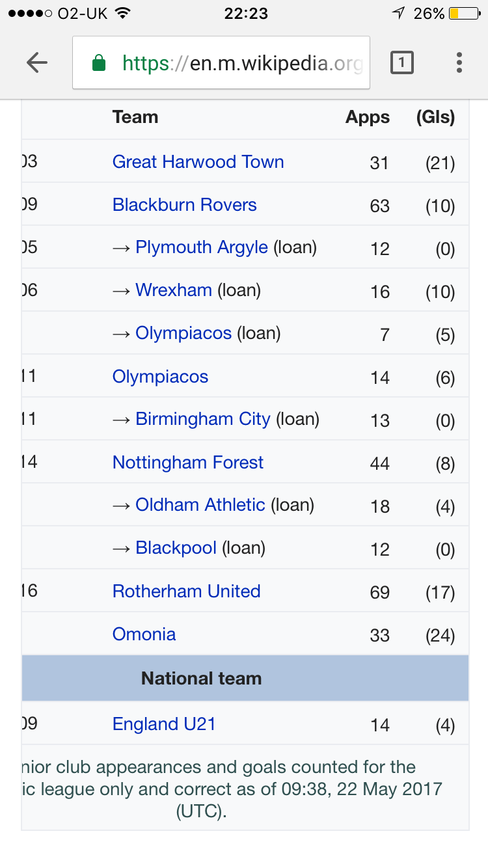Viewport: 488px width, 868px height.
Task: Visit the Omonia team page
Action: click(144, 634)
